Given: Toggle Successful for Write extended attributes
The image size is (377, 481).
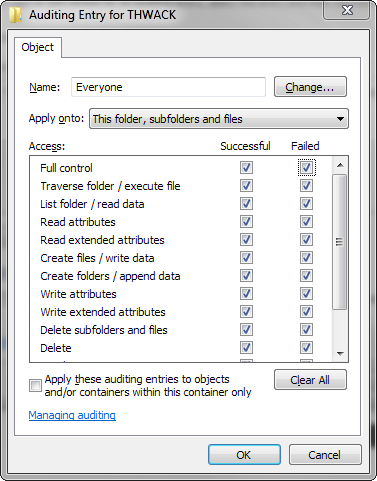Looking at the screenshot, I should pyautogui.click(x=246, y=312).
